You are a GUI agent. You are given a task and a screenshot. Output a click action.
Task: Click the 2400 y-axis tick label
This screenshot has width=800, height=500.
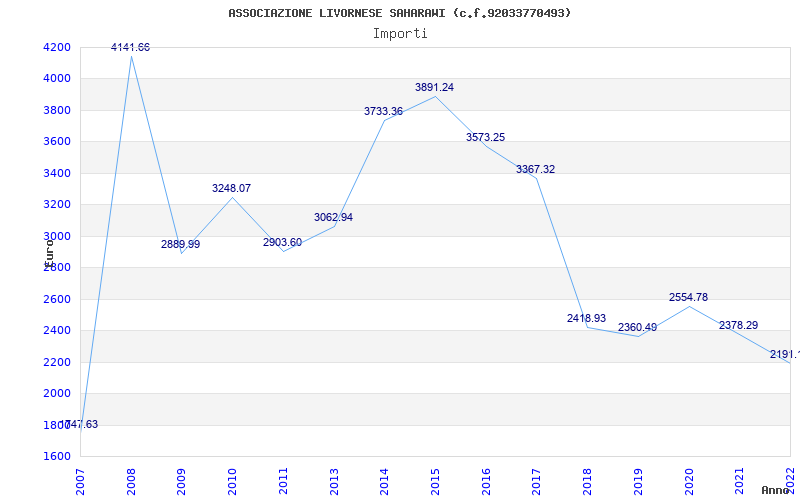[57, 331]
